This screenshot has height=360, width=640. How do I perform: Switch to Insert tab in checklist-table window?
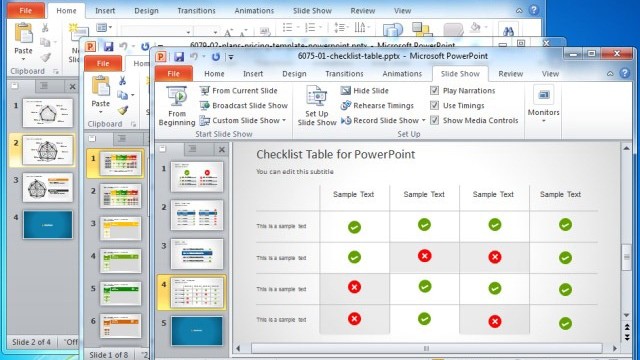click(253, 73)
